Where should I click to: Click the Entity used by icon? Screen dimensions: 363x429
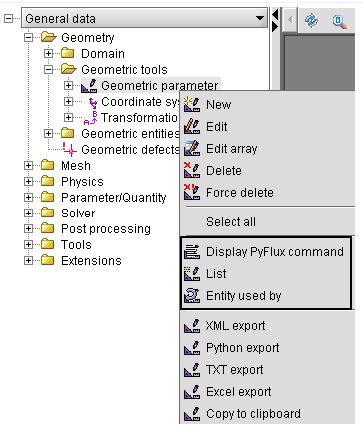pos(192,296)
